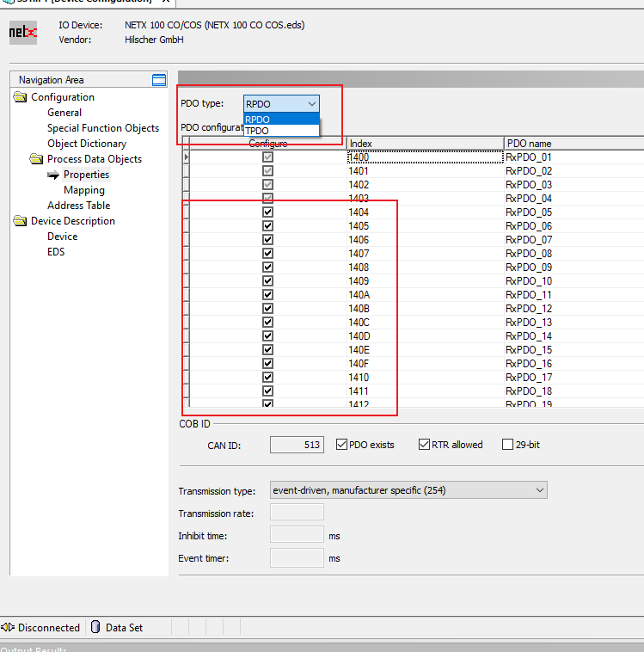This screenshot has width=644, height=652.
Task: Click the Device Description folder icon
Action: (20, 221)
